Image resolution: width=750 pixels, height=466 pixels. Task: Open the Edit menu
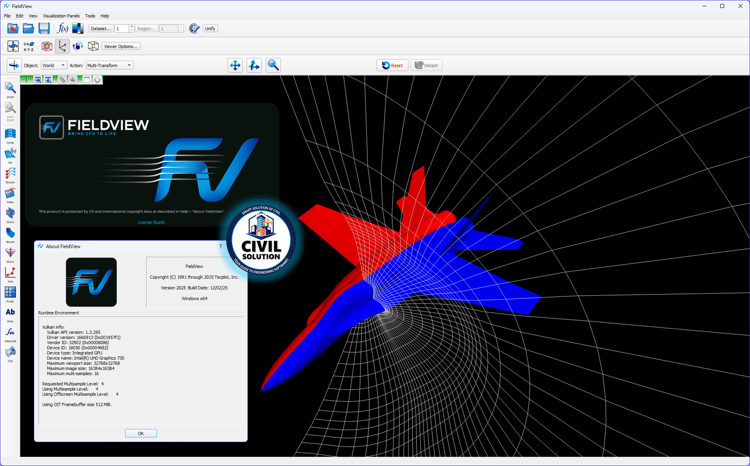pyautogui.click(x=19, y=16)
